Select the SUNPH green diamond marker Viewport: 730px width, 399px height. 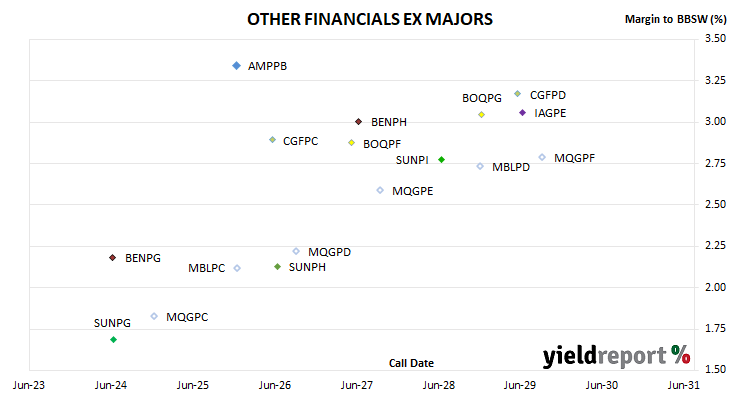277,267
